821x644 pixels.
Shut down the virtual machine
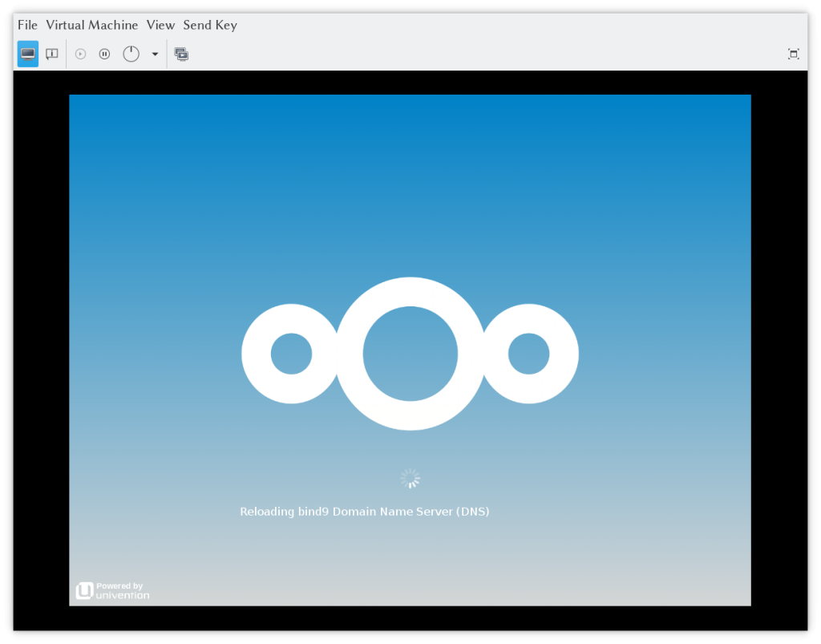tap(131, 54)
